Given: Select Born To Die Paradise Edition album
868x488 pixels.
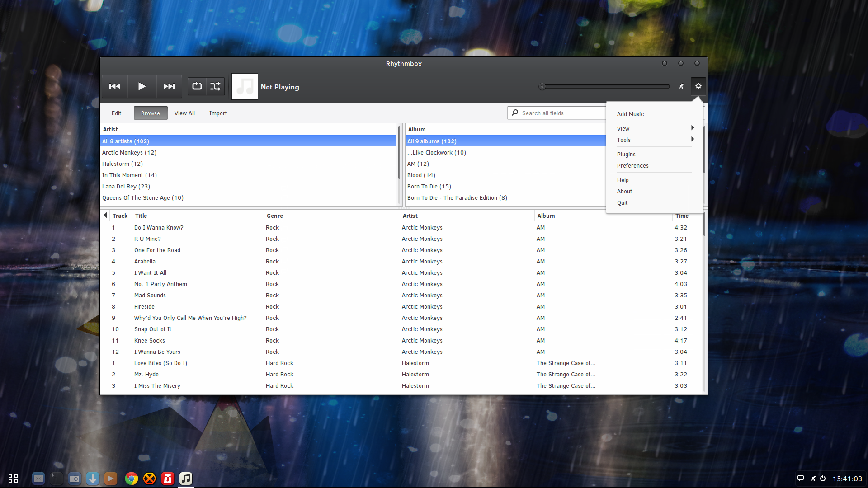Looking at the screenshot, I should pyautogui.click(x=505, y=198).
